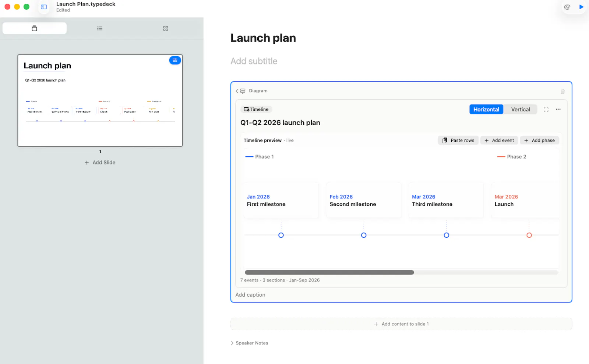Click the timeline horizontal scrollbar thumb

[329, 272]
